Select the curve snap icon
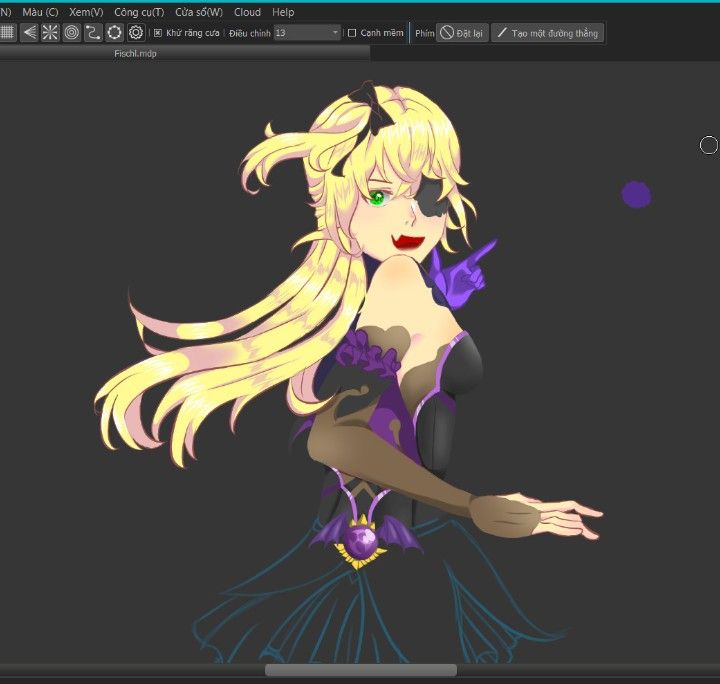Image resolution: width=720 pixels, height=684 pixels. pos(93,33)
